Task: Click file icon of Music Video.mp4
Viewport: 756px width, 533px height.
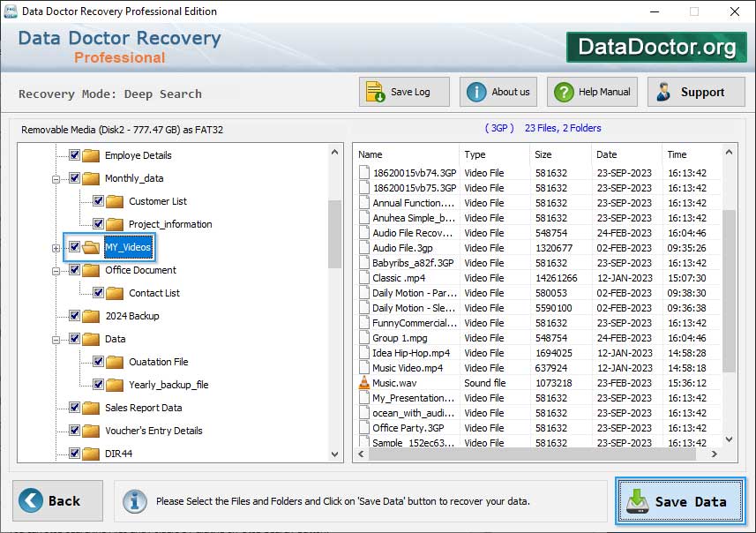Action: 364,368
